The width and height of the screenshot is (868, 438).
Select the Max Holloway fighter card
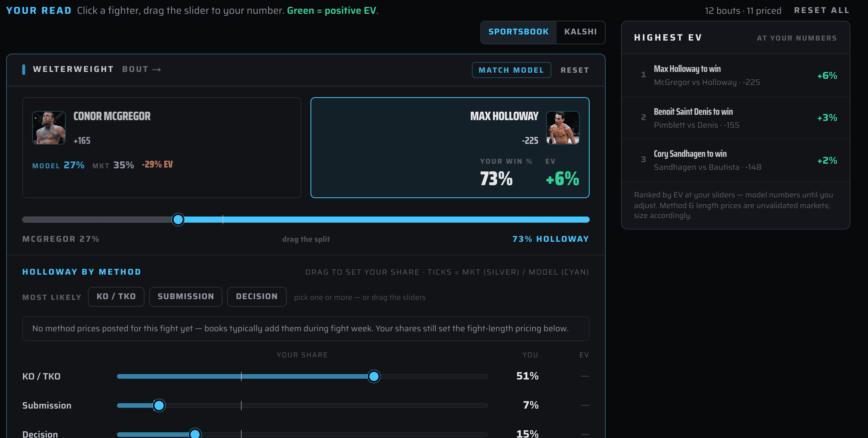(x=450, y=148)
